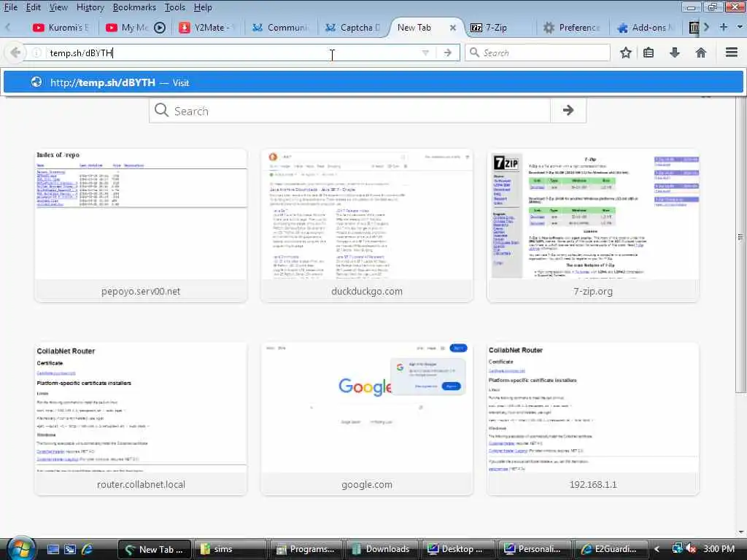Switch to the Personali... taskbar button
This screenshot has height=560, width=747.
click(x=535, y=549)
